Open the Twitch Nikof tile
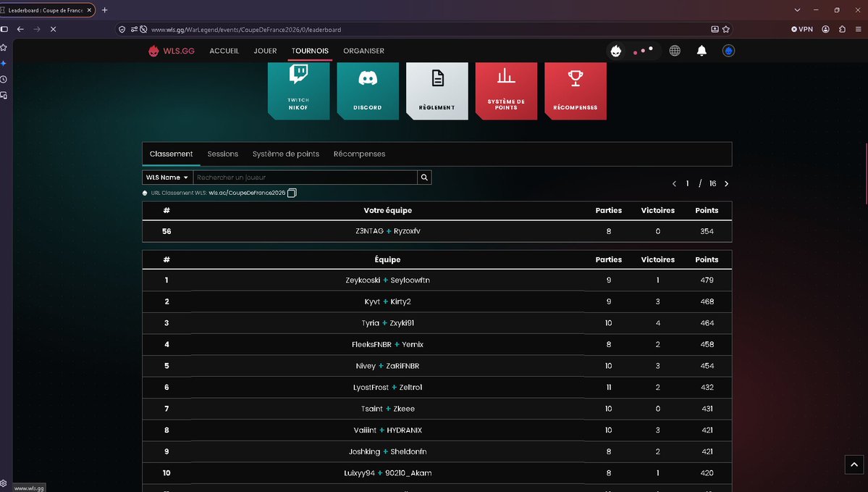 [x=298, y=91]
